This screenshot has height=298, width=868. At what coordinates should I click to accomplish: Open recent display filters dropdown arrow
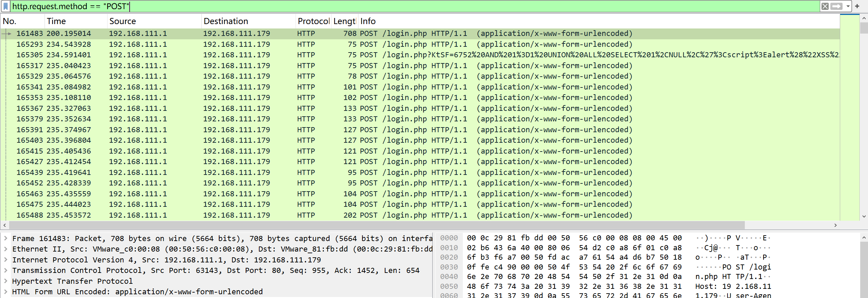(x=848, y=6)
